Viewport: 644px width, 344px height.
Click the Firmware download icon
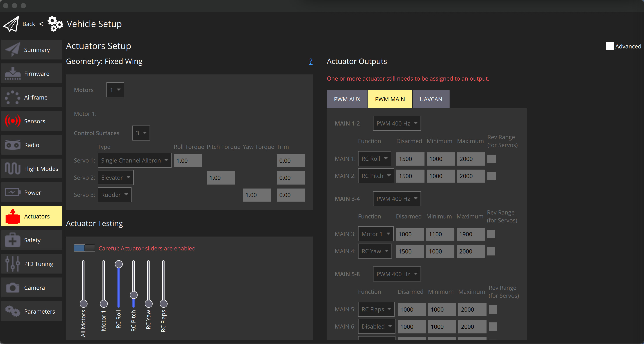13,73
